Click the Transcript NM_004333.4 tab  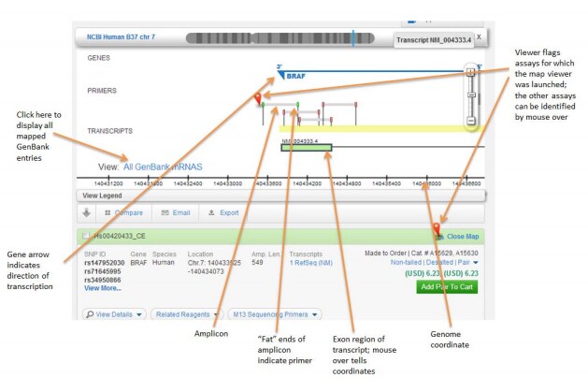(434, 40)
